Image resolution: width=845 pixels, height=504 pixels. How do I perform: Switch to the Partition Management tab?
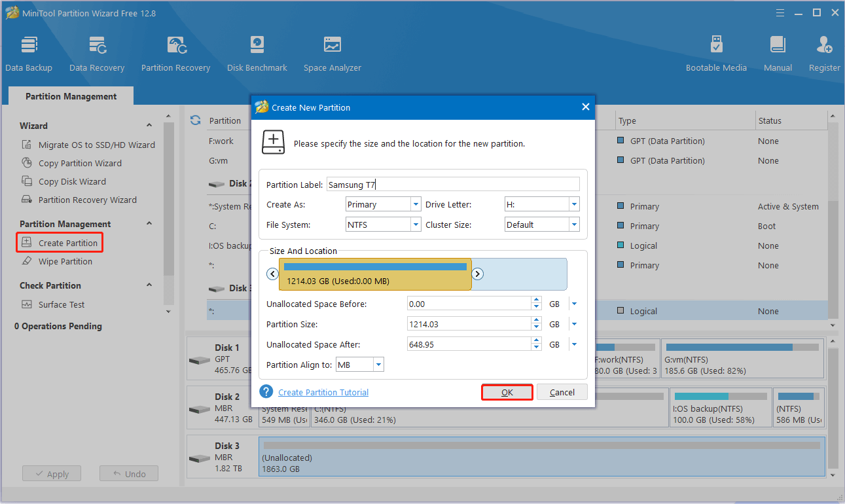click(71, 96)
